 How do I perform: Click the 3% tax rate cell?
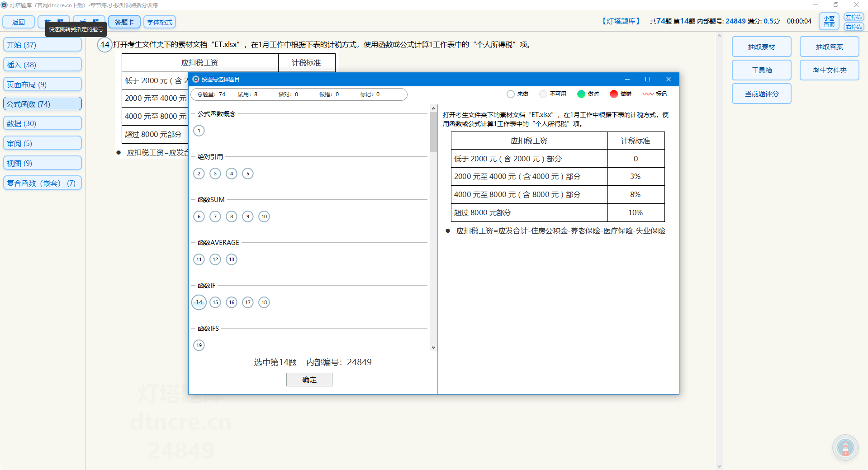[x=636, y=176]
